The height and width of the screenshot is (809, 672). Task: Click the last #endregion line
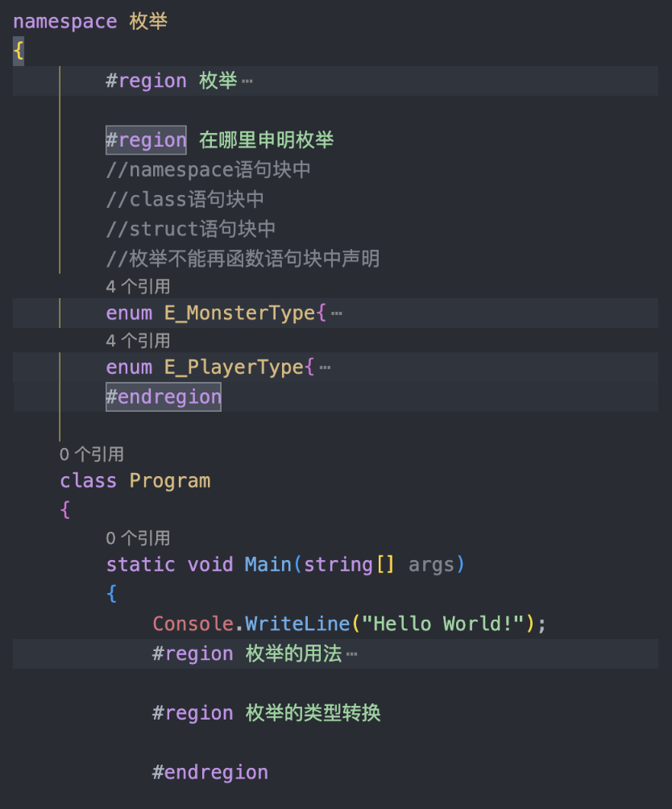[210, 773]
